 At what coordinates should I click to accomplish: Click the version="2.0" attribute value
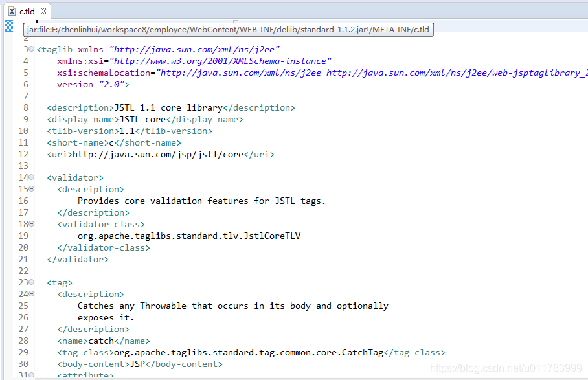coord(112,84)
